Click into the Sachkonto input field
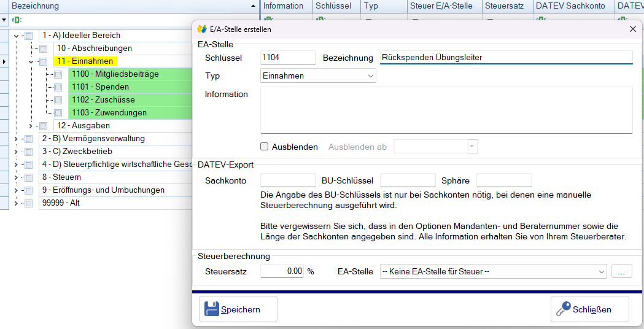 click(x=288, y=180)
